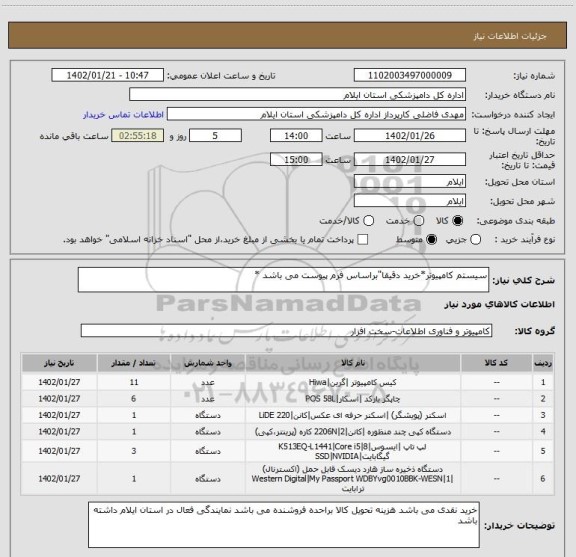Select the جزیی purchase type radio
Screen dimensions: 576x557
tap(475, 240)
